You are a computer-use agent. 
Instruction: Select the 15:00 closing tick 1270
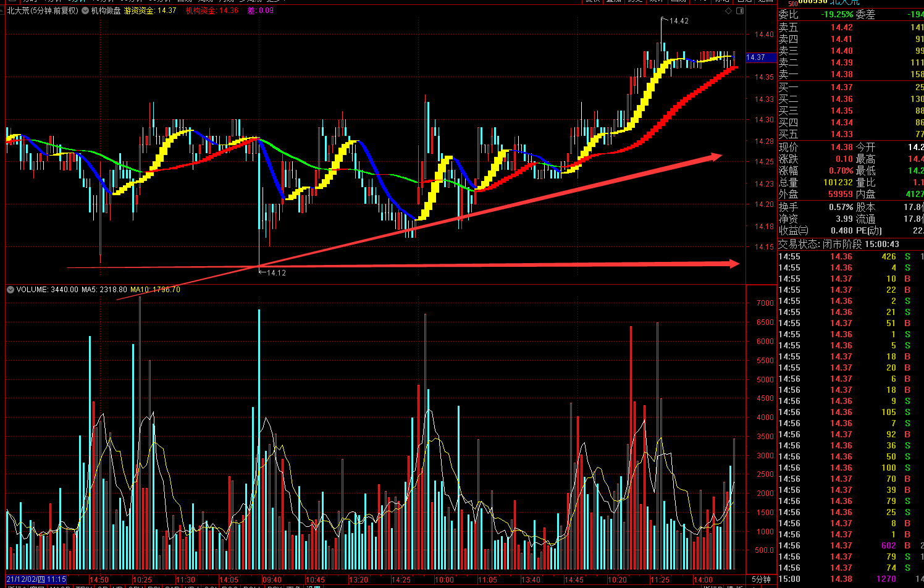[x=851, y=579]
